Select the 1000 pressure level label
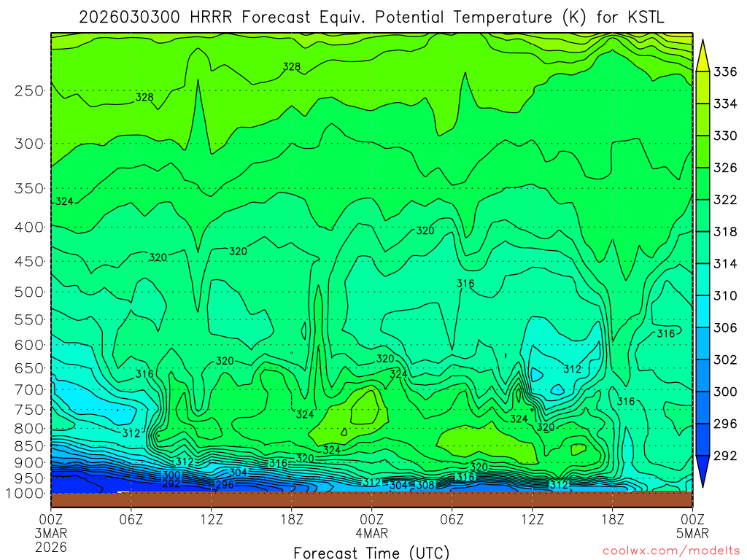 25,494
